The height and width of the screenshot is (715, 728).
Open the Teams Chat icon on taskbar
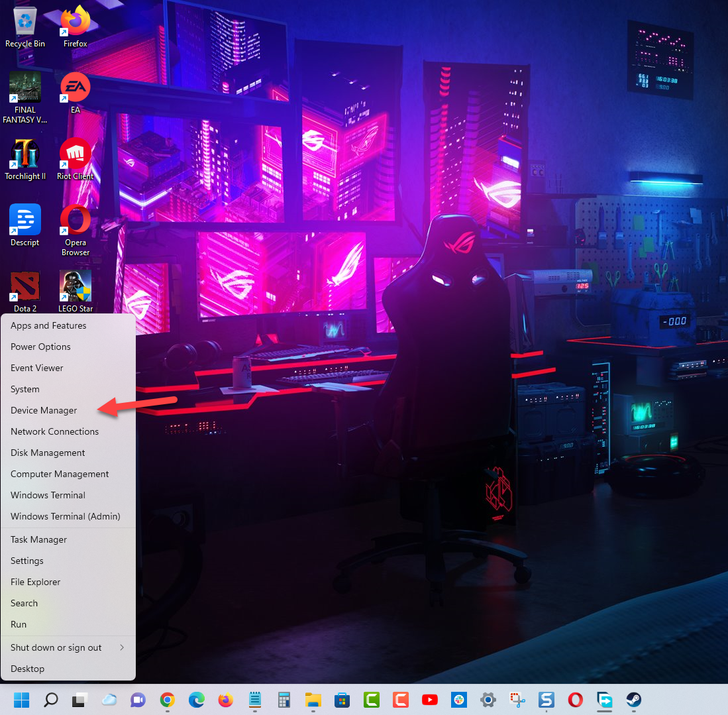pos(138,700)
